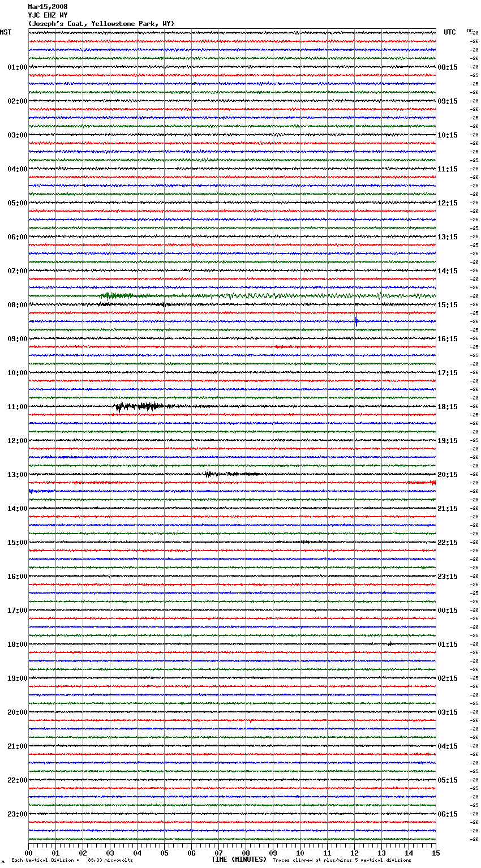The width and height of the screenshot is (481, 868).
Task: Select the 22:00 MST time label
Action: click(x=17, y=780)
